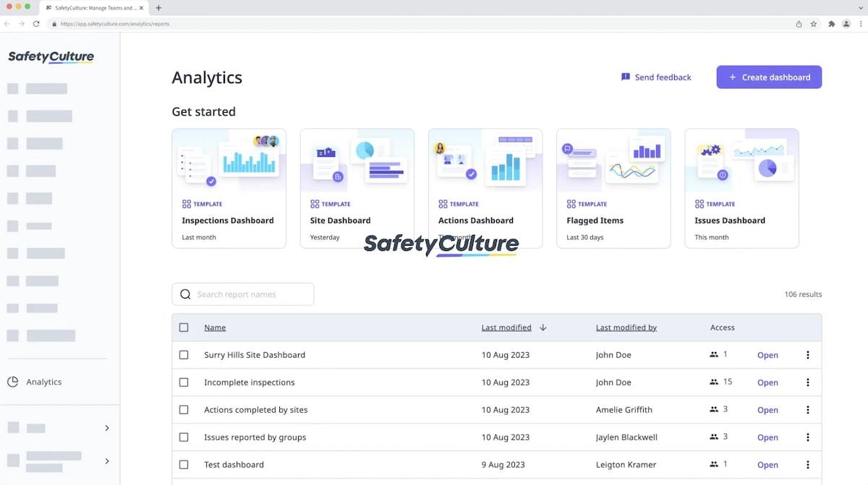This screenshot has height=485, width=868.
Task: Click the access people icon for Incomplete inspections
Action: click(714, 382)
